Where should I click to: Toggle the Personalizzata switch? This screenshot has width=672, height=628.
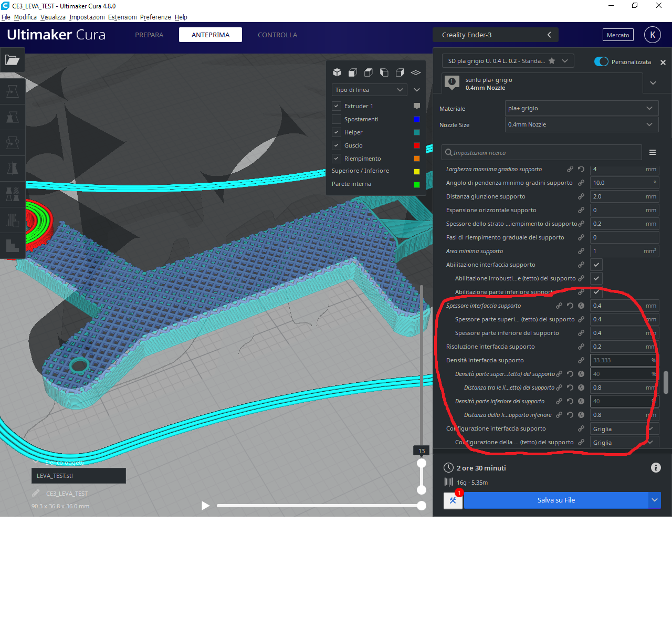(x=601, y=61)
